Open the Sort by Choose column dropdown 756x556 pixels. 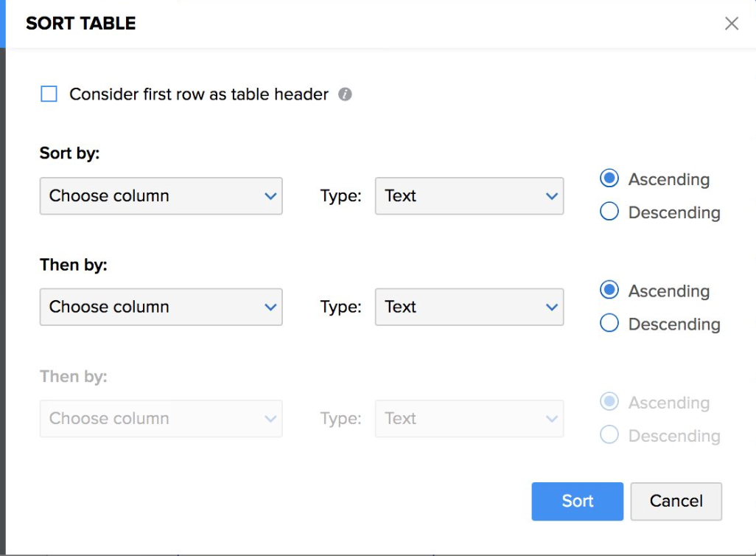(161, 196)
